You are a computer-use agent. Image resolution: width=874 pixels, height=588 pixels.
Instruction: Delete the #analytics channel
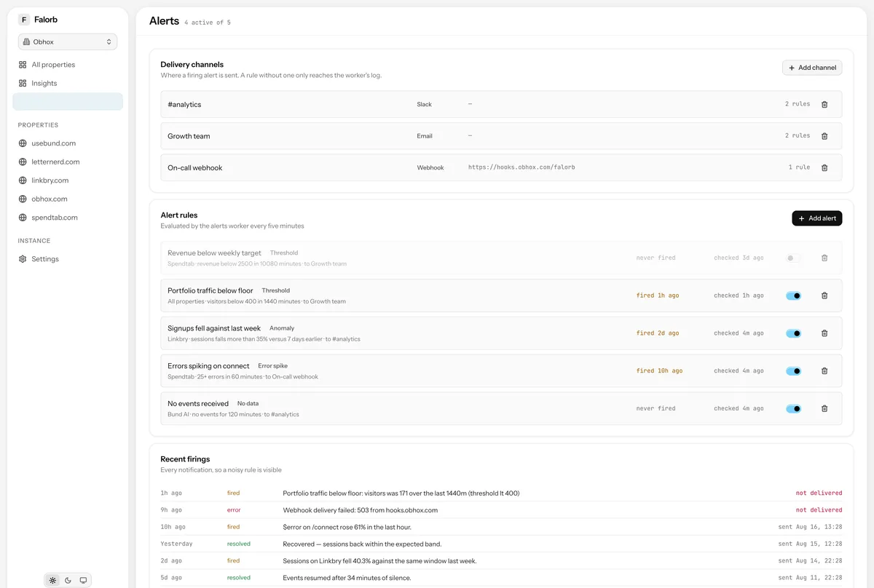(x=824, y=104)
